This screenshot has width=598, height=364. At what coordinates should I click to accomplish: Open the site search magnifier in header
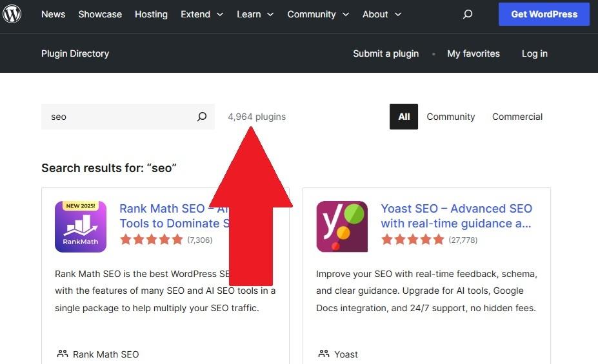468,14
